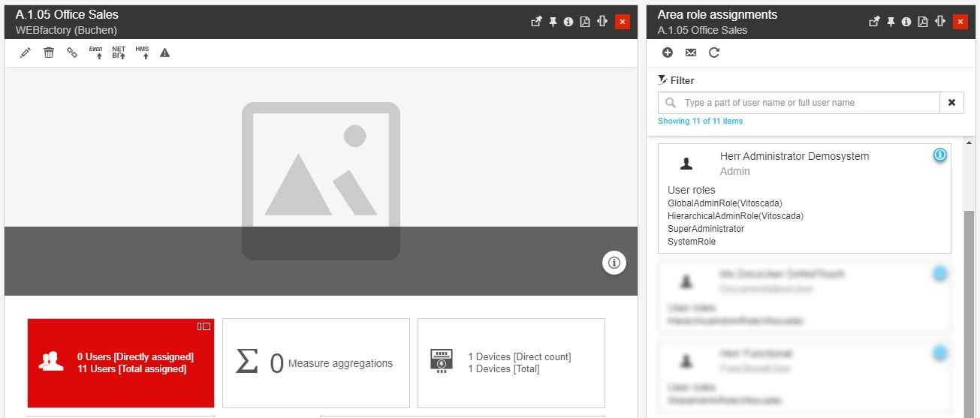Click the plus icon to add role assignment
980x418 pixels.
[668, 53]
